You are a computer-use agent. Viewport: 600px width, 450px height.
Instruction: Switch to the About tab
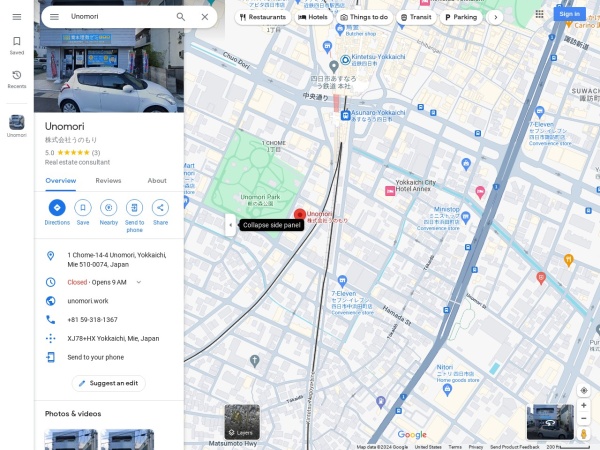point(157,181)
